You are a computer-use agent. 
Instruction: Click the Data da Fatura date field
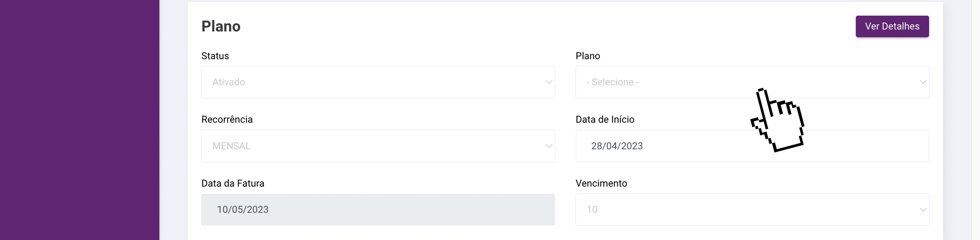click(x=377, y=210)
